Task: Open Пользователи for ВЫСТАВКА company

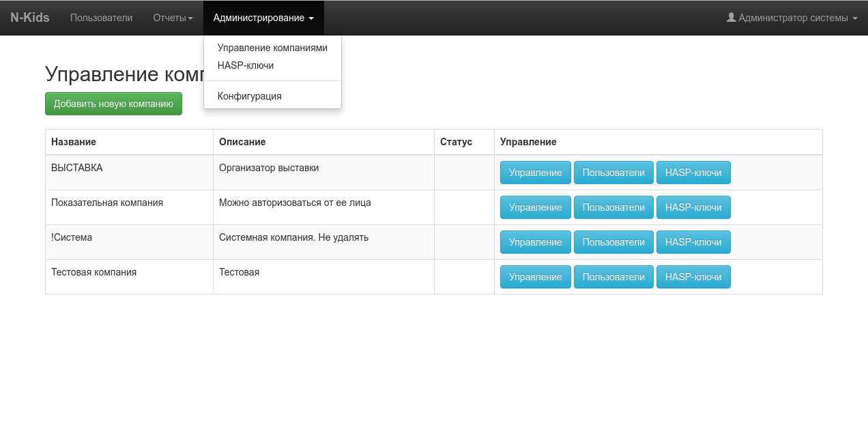Action: point(613,173)
